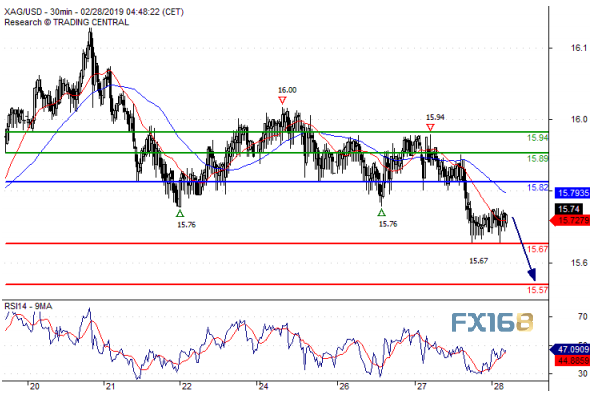Click the second green 15.76 trough triangle
This screenshot has width=596, height=398.
click(x=381, y=212)
